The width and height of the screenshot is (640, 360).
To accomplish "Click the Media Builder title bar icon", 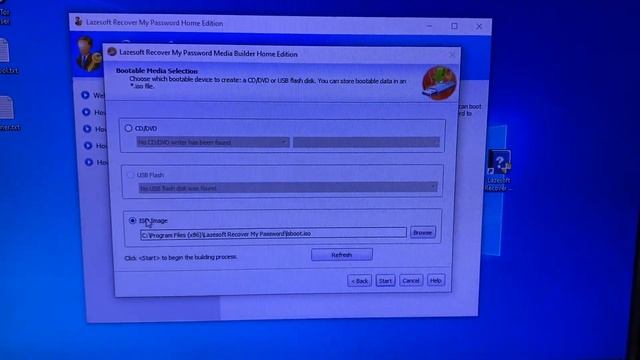I will click(112, 52).
